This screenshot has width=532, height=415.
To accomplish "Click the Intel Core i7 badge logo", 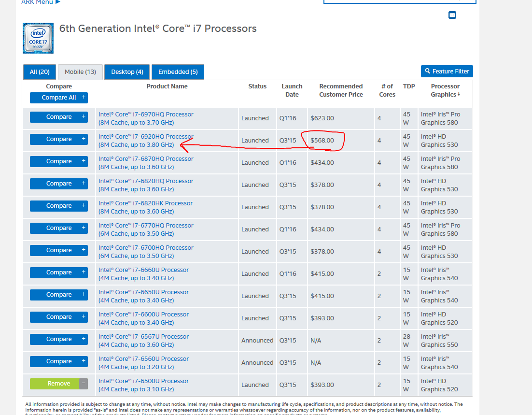I will [x=38, y=38].
